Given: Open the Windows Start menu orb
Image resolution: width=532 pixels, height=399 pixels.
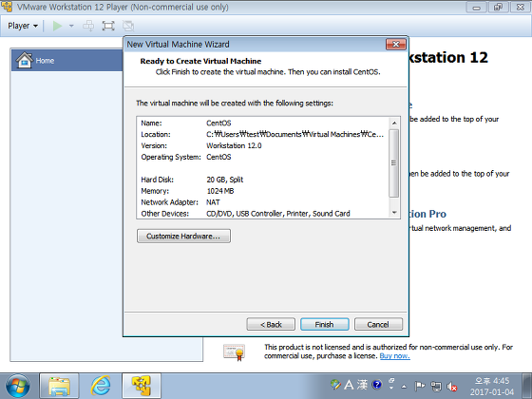Looking at the screenshot, I should pyautogui.click(x=18, y=386).
